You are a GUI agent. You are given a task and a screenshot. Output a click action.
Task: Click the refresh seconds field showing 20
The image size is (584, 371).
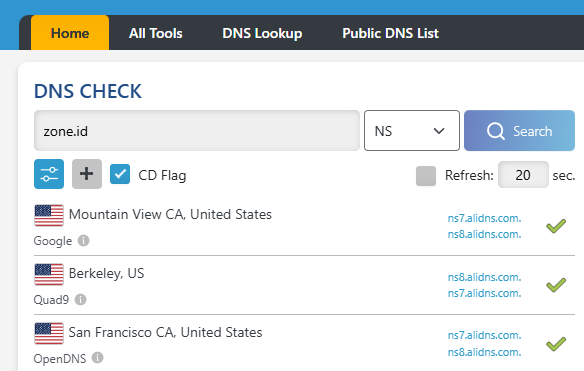[x=523, y=175]
